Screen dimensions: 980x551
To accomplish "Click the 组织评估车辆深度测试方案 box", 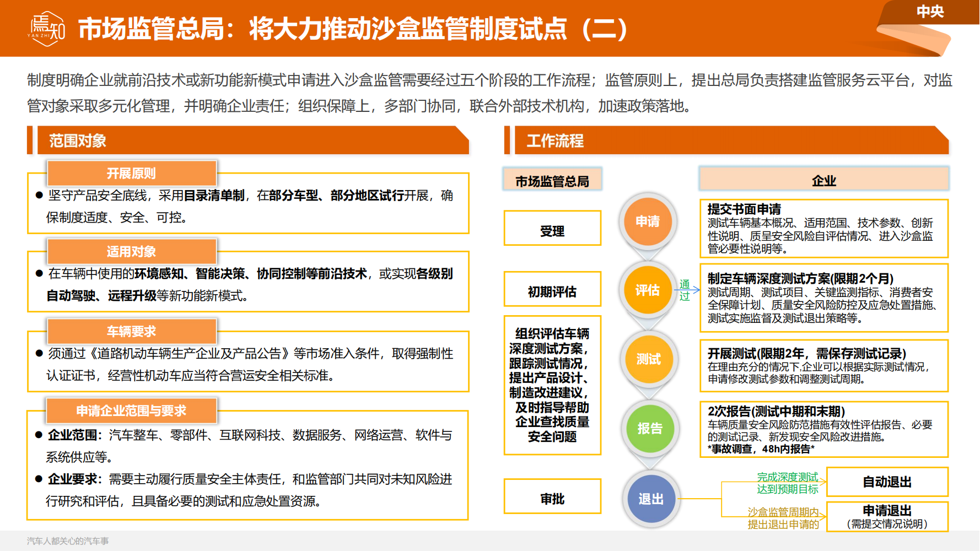I will [x=552, y=385].
